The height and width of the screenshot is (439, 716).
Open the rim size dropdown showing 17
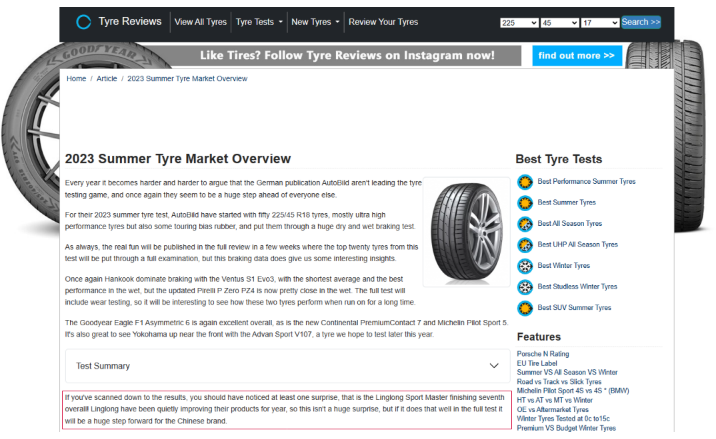(x=600, y=23)
